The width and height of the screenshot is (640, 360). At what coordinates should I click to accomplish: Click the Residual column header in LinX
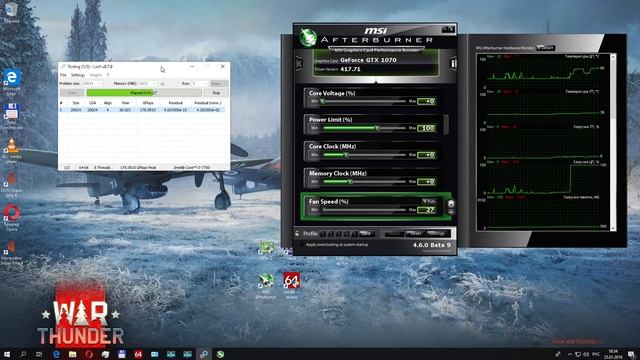[x=176, y=103]
